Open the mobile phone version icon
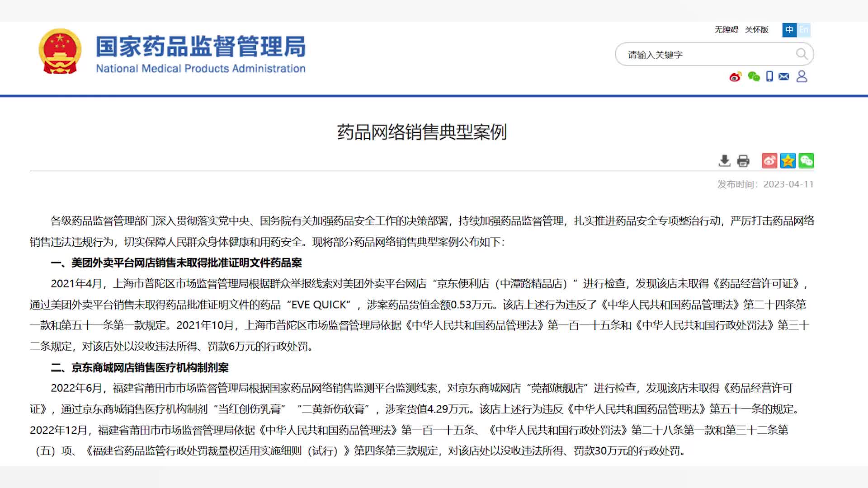 [769, 77]
